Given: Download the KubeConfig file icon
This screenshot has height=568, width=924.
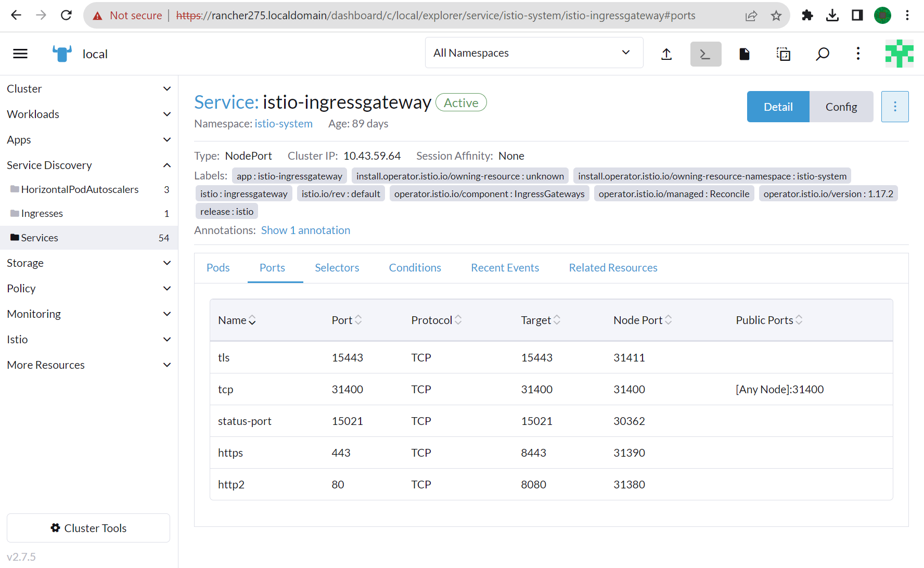Looking at the screenshot, I should tap(745, 54).
